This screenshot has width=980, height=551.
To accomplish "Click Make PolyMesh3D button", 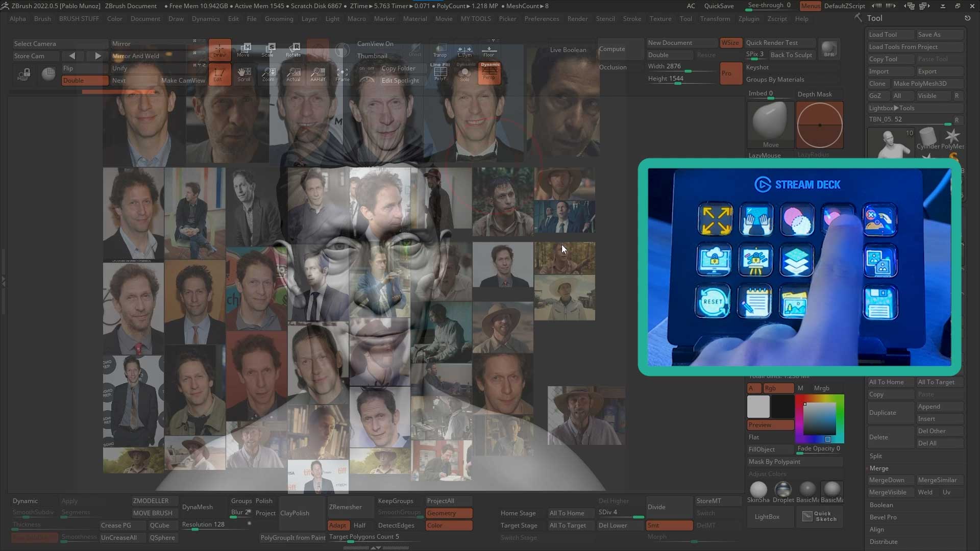I will [927, 84].
